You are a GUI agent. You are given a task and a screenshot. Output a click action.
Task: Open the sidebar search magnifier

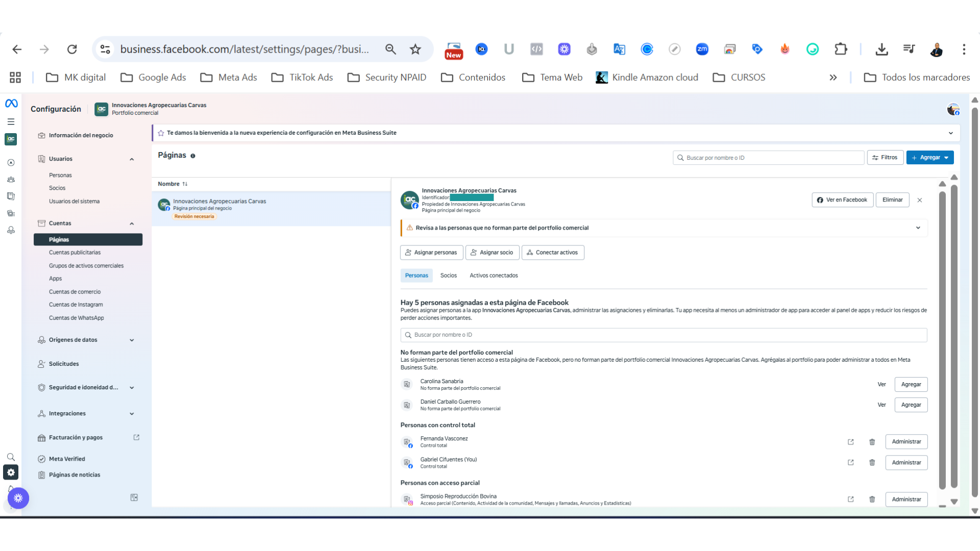point(11,457)
